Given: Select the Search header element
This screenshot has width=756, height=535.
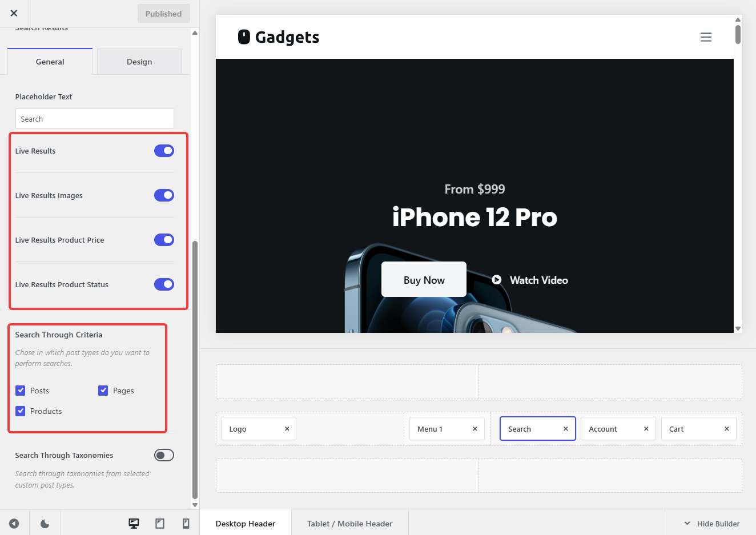Looking at the screenshot, I should tap(538, 429).
